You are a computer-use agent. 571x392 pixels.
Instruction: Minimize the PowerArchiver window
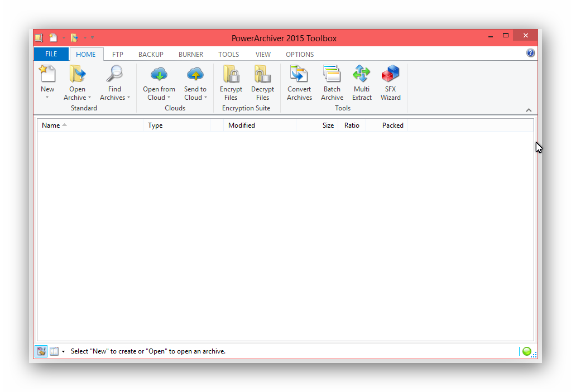coord(491,36)
